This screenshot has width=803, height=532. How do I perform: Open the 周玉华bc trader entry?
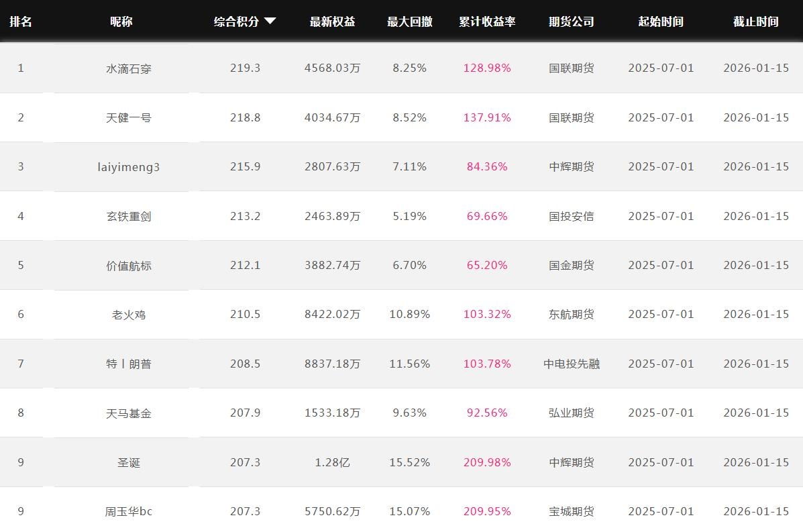click(128, 511)
